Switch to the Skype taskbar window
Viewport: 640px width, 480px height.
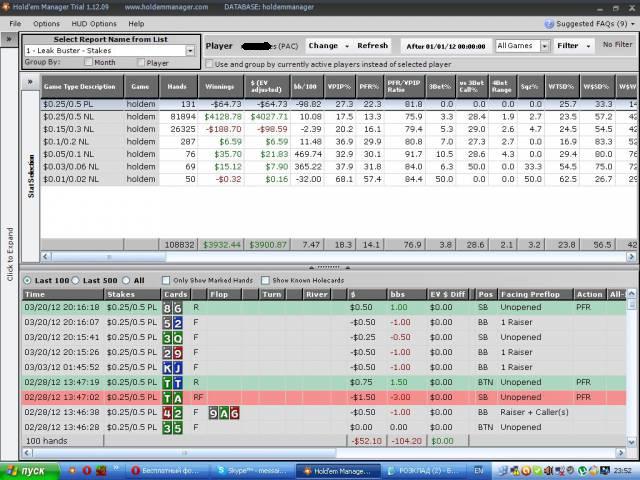tap(253, 471)
